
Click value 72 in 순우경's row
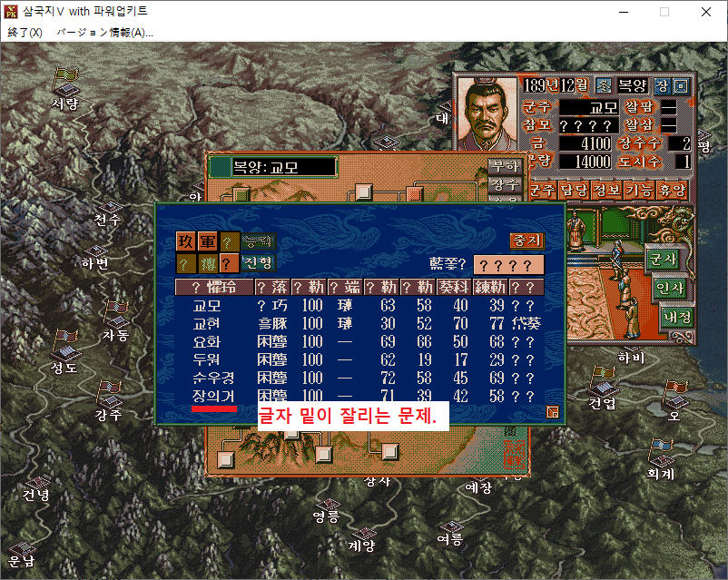tap(388, 378)
